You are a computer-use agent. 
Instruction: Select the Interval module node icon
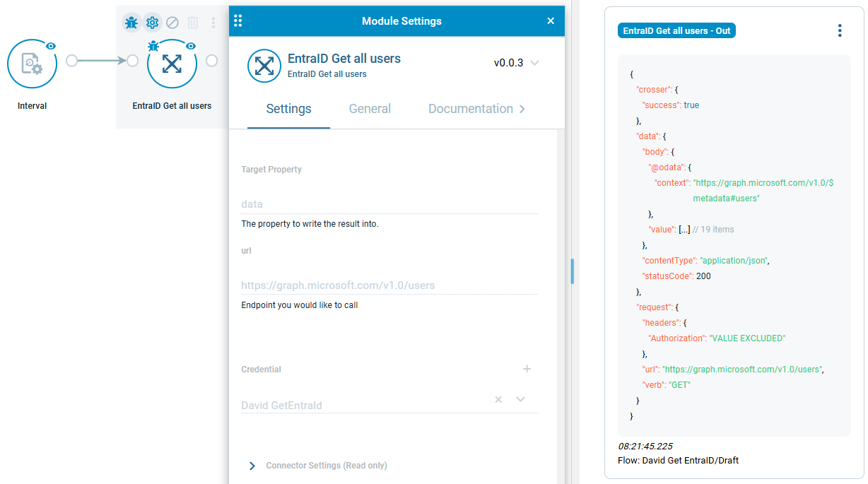[32, 64]
